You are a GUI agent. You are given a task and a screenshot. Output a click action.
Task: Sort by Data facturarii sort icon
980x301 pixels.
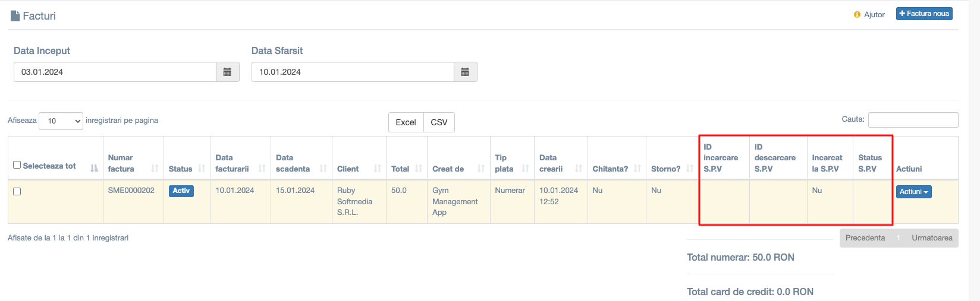point(262,169)
